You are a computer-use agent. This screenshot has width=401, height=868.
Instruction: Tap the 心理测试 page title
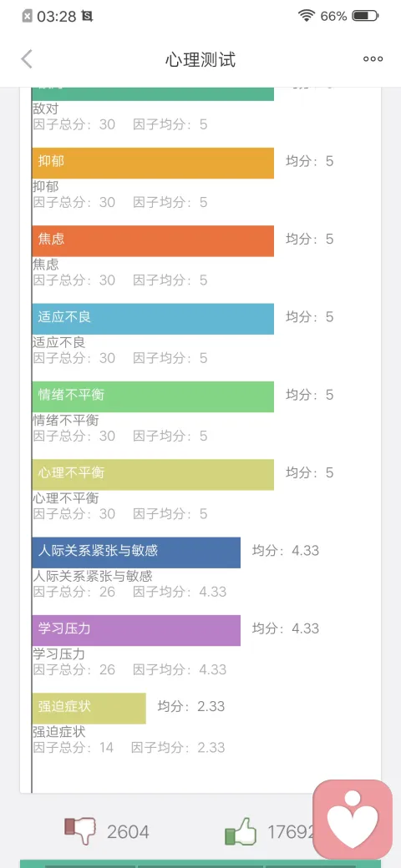point(200,59)
